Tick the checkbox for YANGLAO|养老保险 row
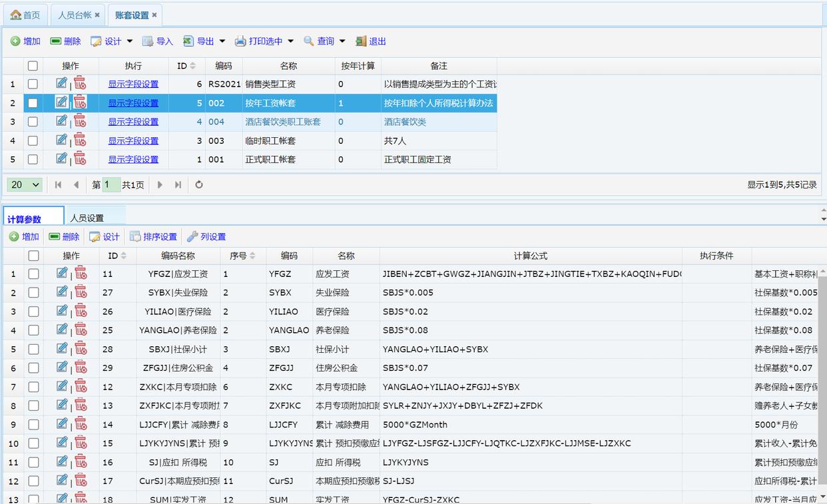 (x=33, y=330)
